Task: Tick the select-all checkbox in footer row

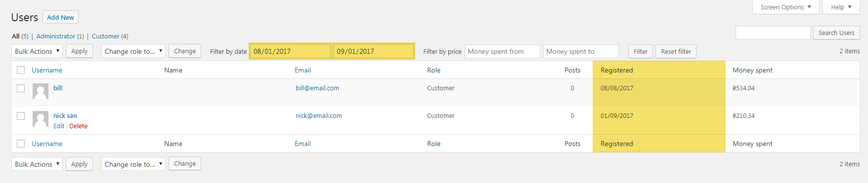Action: click(x=21, y=144)
